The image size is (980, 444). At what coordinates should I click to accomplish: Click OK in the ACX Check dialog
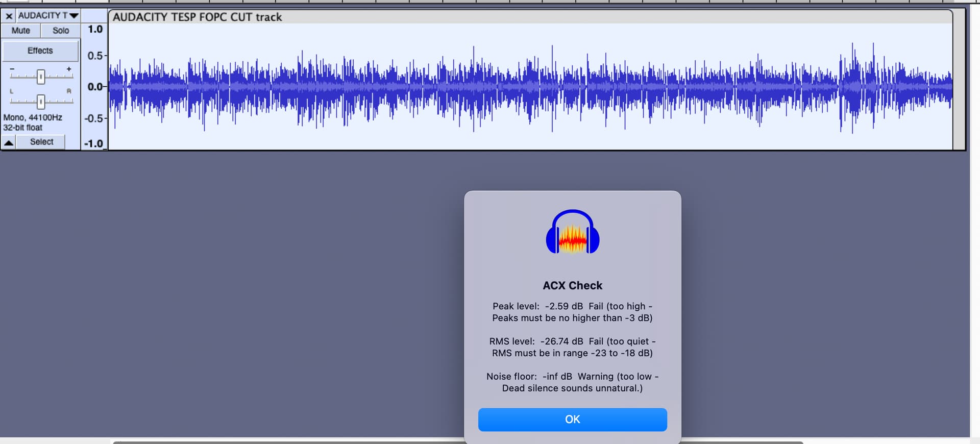[572, 420]
